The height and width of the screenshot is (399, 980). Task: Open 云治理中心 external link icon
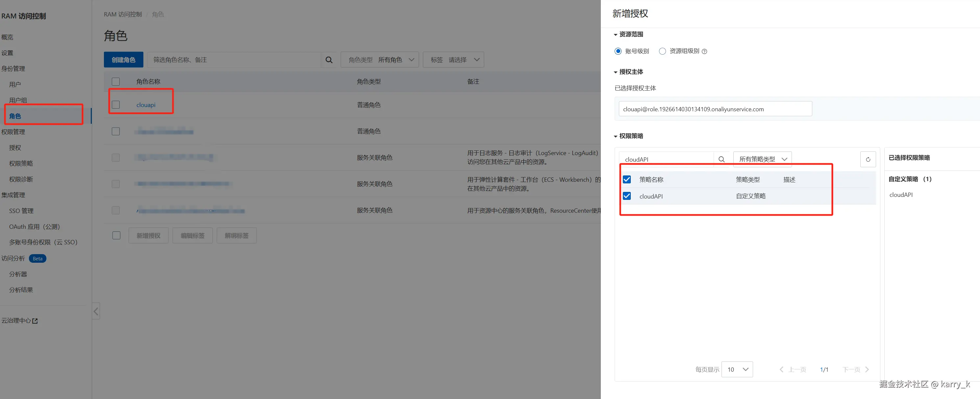[35, 321]
